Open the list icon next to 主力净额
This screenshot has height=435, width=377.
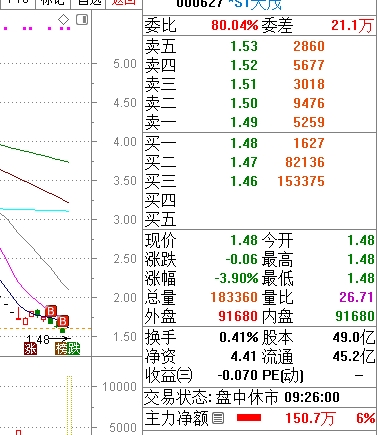click(218, 418)
